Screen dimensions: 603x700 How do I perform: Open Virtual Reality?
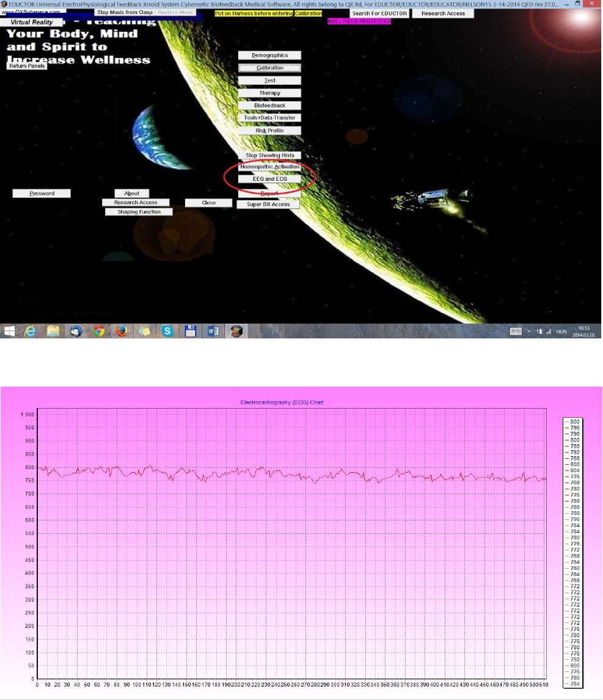point(32,23)
